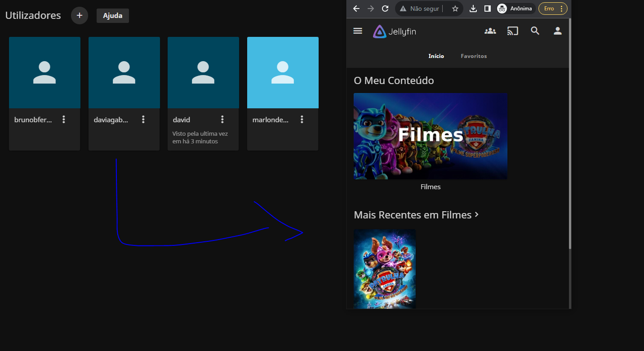Open options menu for brunobfer user
The width and height of the screenshot is (644, 351).
pos(64,120)
